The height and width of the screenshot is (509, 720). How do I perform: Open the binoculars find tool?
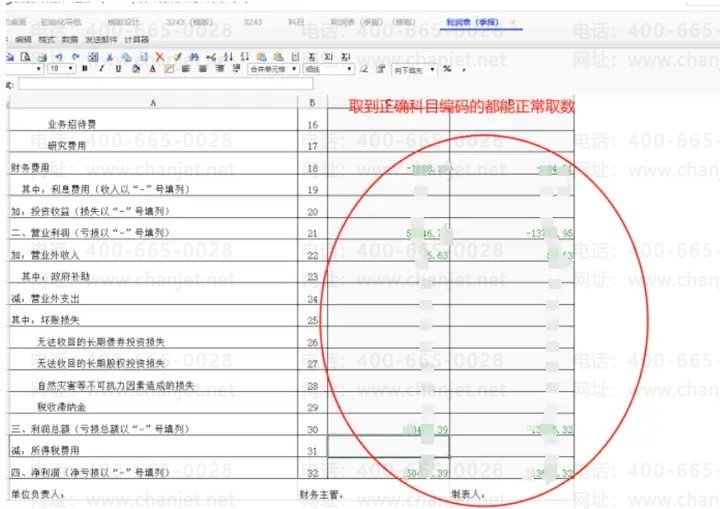(x=194, y=57)
